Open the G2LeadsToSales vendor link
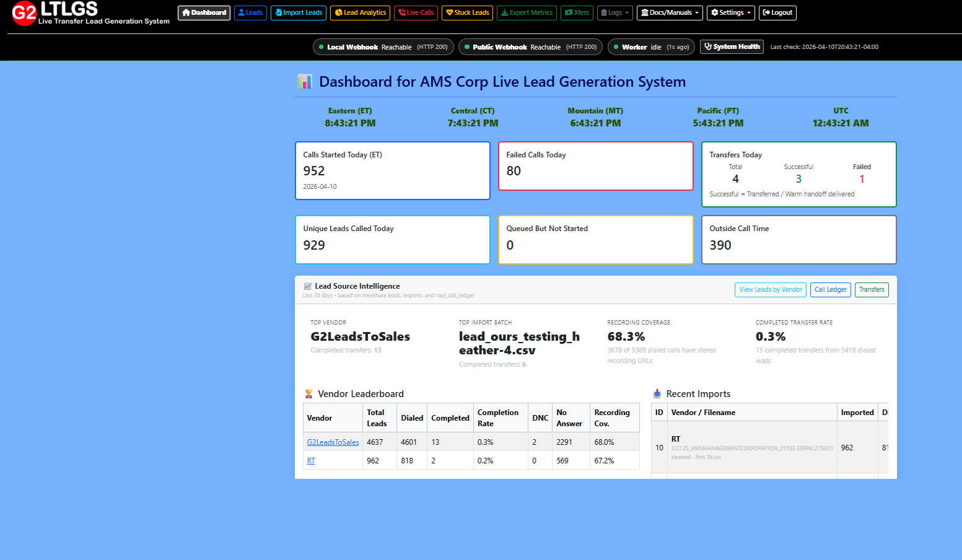The image size is (962, 560). pyautogui.click(x=332, y=442)
